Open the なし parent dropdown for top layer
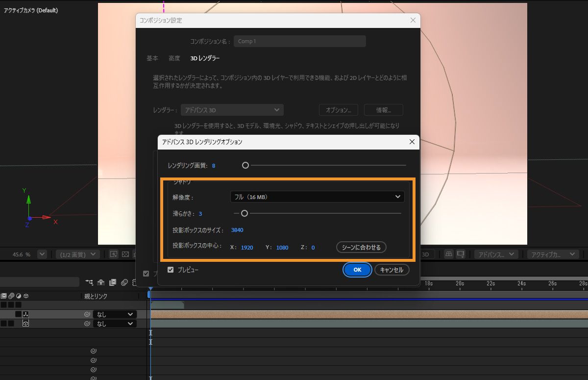The image size is (588, 380). (115, 314)
